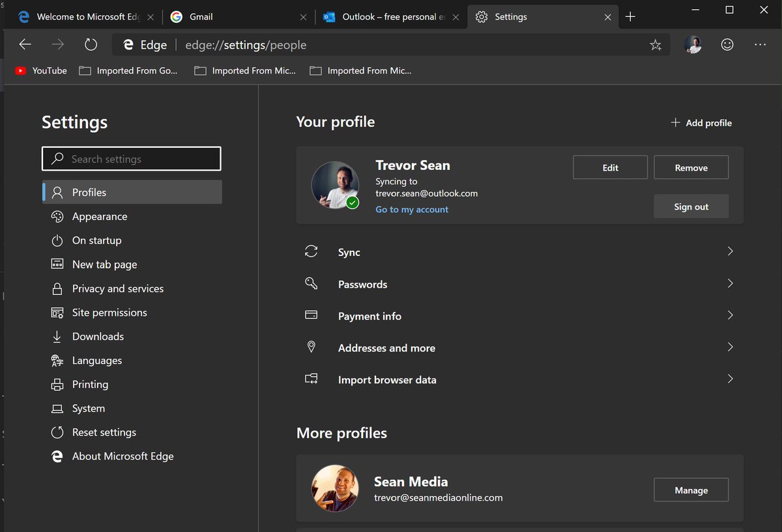Click Manage for Sean Media profile
Screen dimensions: 782x532
[x=691, y=490]
